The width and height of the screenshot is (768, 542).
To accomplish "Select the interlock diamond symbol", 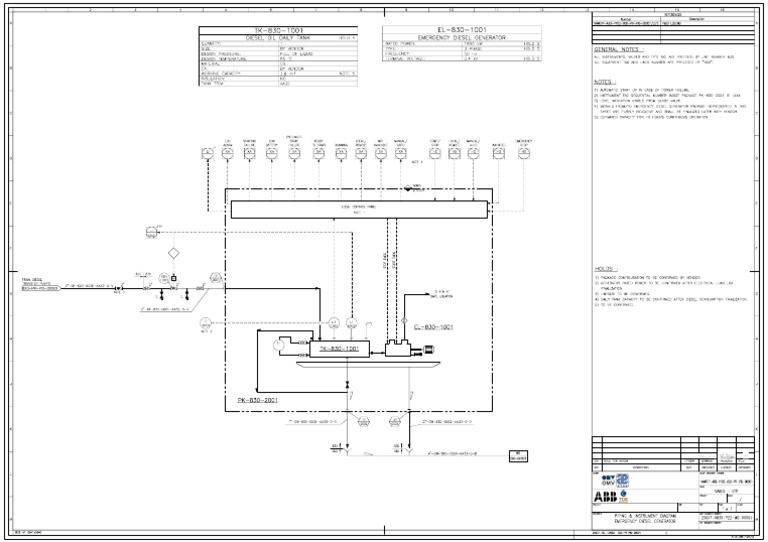I will click(173, 253).
